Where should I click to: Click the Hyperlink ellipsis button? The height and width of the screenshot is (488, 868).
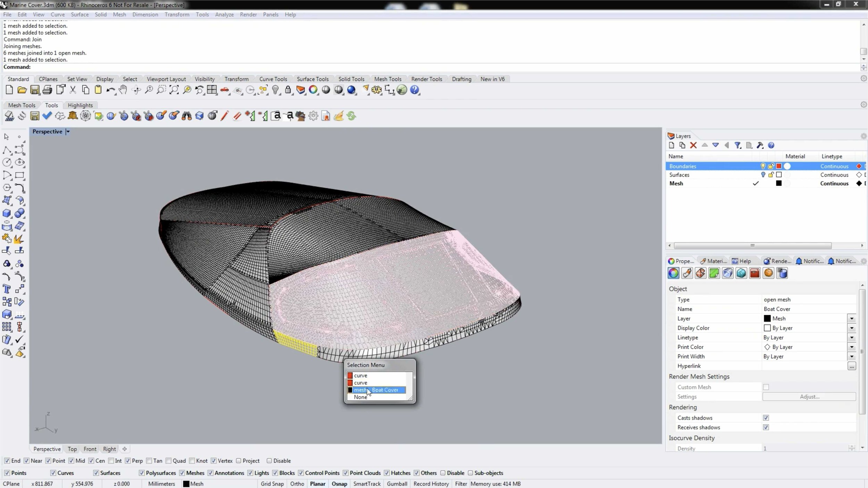tap(851, 366)
